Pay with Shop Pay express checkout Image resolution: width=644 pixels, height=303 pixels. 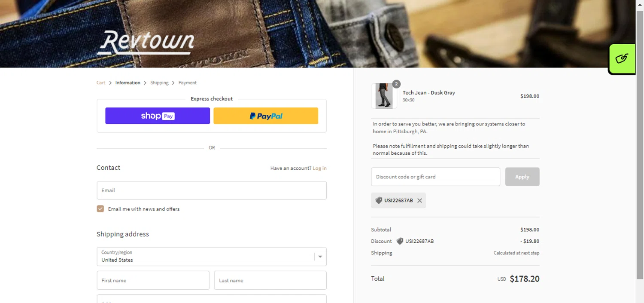158,116
